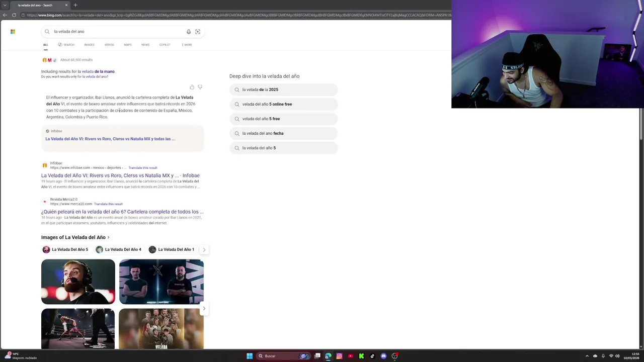The image size is (644, 362).
Task: Check the weather widget on the taskbar
Action: 20,356
